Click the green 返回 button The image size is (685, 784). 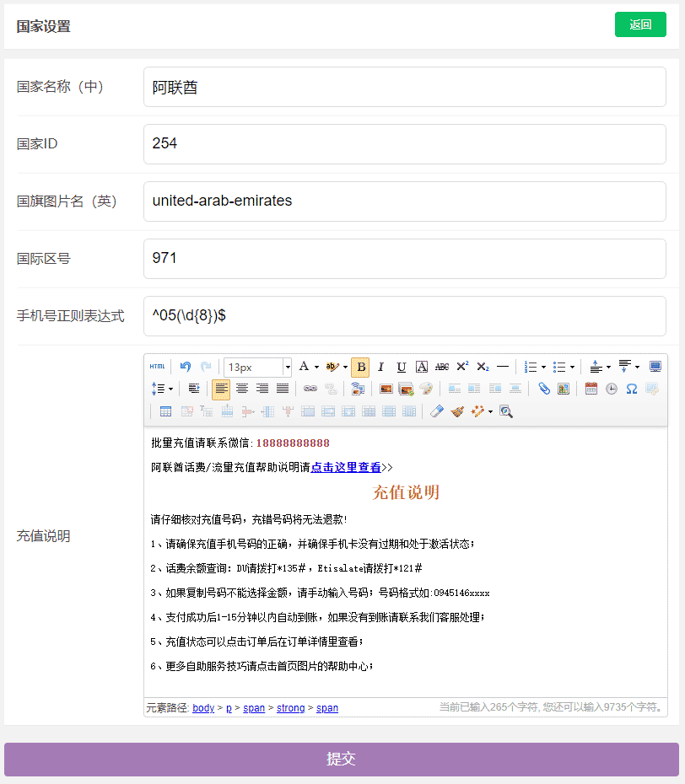click(x=640, y=25)
